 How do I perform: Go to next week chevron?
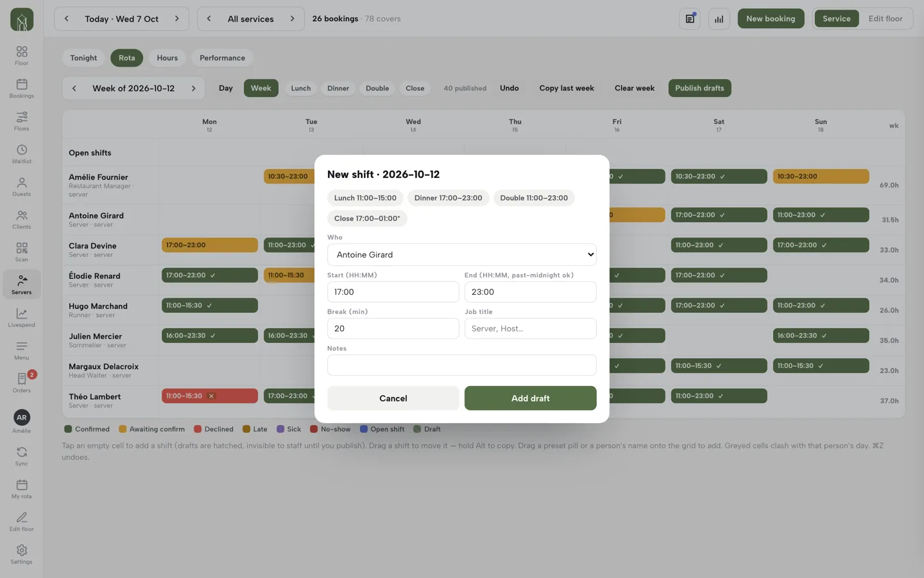click(194, 88)
